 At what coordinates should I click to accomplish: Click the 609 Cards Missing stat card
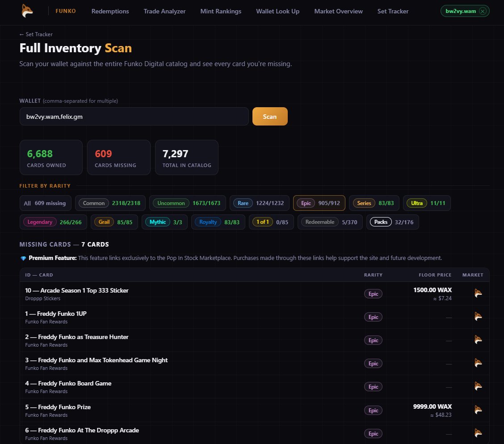(118, 157)
